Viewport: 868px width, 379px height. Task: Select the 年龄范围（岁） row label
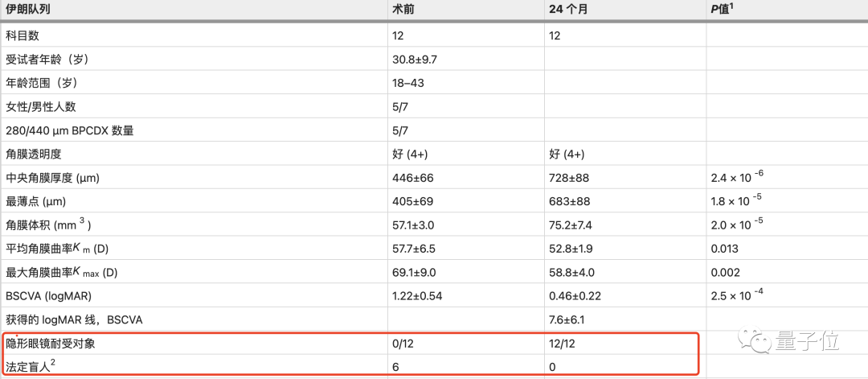pos(41,83)
